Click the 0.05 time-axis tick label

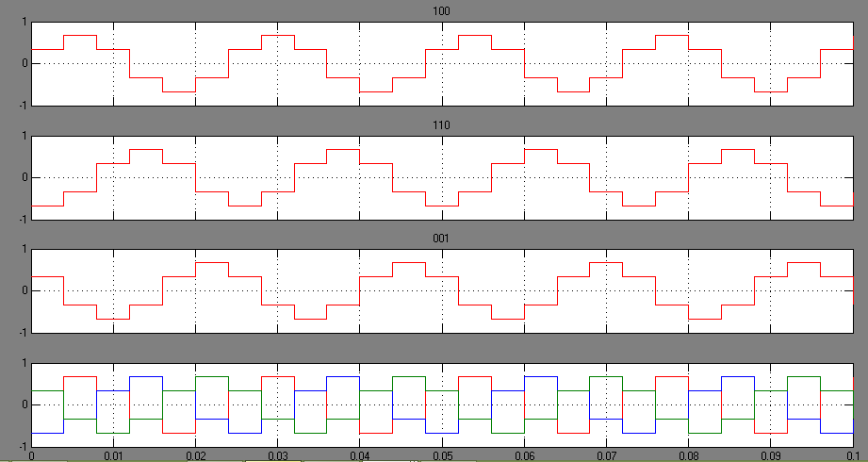[442, 456]
